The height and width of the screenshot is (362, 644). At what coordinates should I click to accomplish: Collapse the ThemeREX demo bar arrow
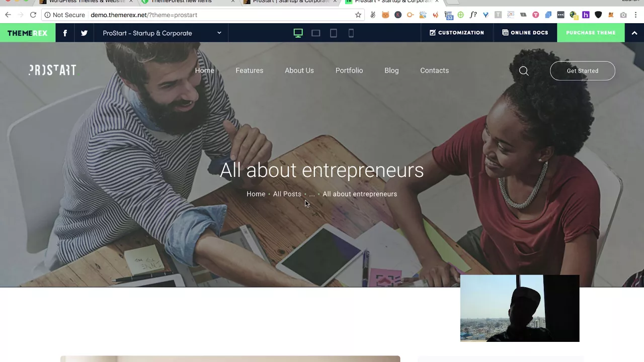[x=634, y=33]
